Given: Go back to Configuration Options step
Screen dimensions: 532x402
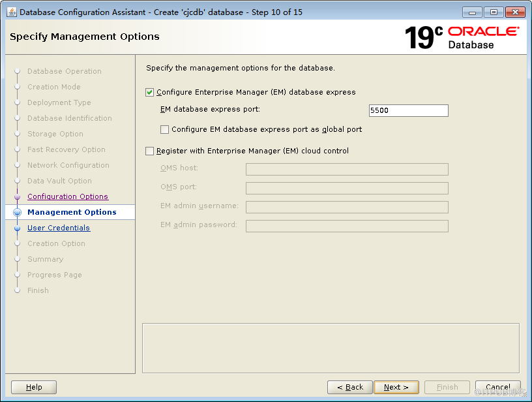Looking at the screenshot, I should click(x=68, y=196).
